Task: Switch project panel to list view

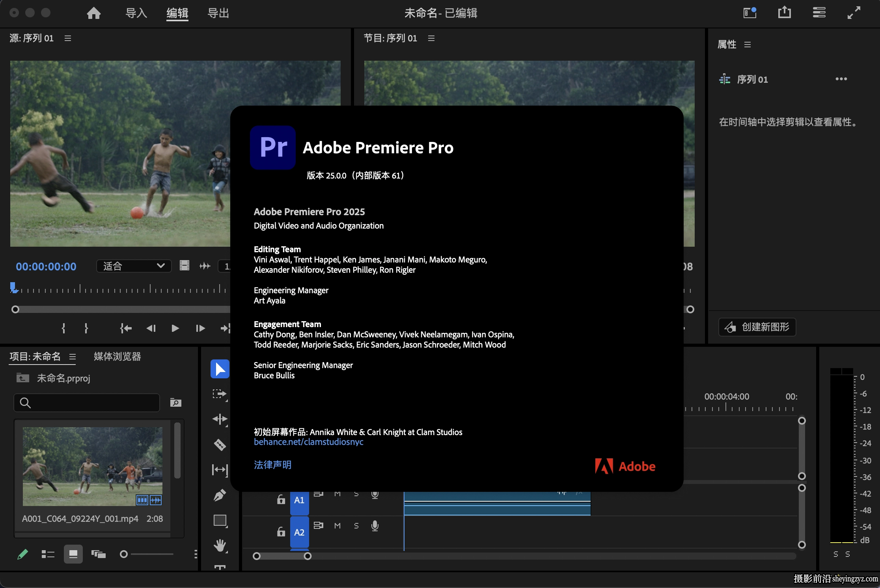Action: (48, 555)
